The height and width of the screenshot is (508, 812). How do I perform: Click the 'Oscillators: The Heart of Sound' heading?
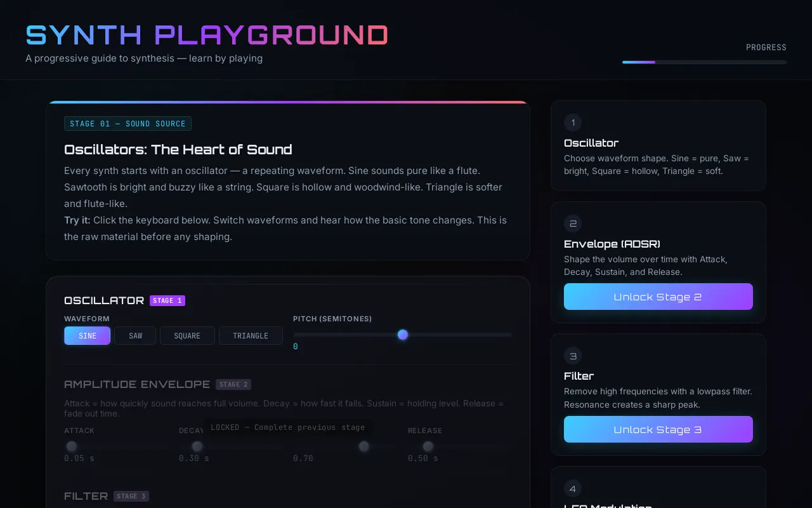(178, 149)
